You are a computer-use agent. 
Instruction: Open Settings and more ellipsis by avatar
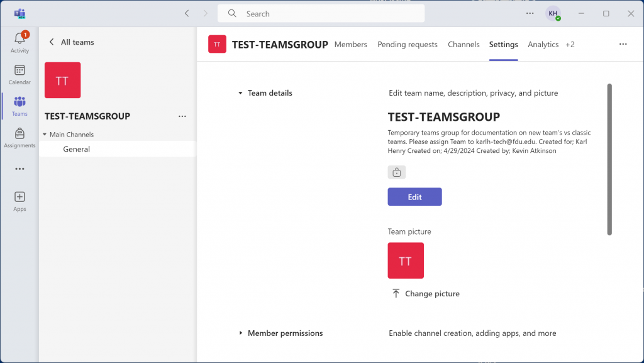(x=530, y=13)
